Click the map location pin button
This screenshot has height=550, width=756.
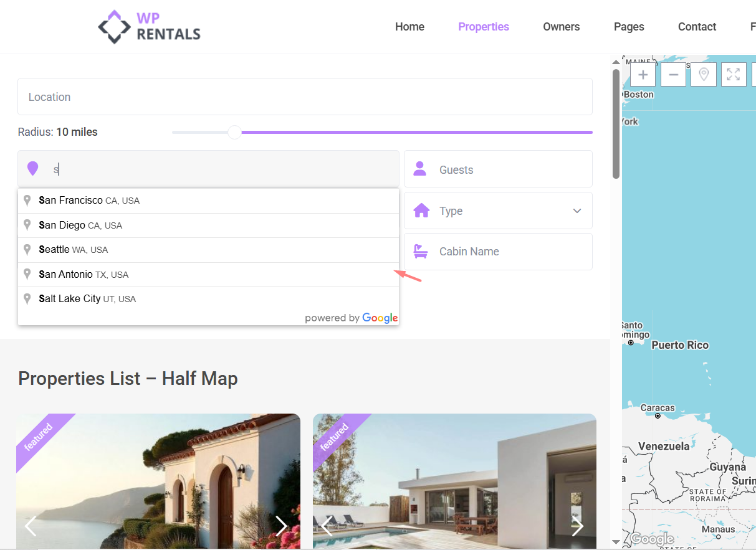pyautogui.click(x=704, y=75)
